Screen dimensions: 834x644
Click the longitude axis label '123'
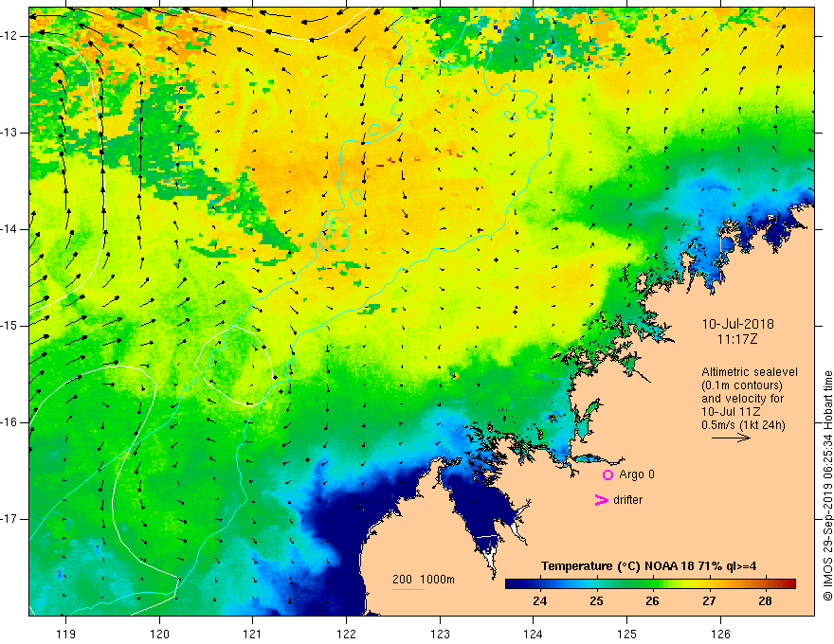coord(440,634)
